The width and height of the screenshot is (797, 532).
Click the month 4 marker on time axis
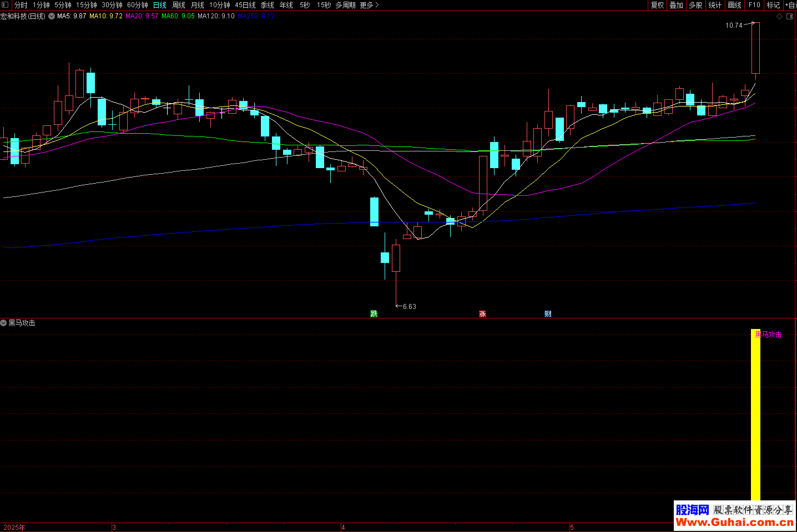[343, 528]
